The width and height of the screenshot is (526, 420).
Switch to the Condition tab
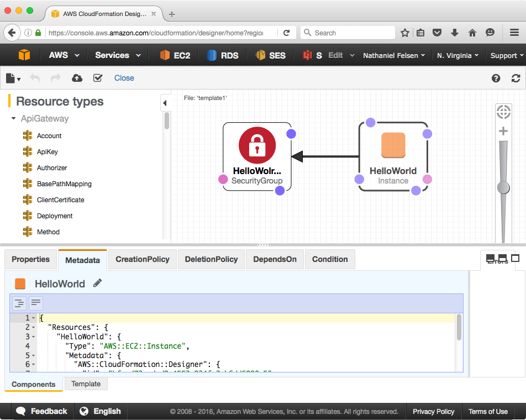[x=330, y=259]
